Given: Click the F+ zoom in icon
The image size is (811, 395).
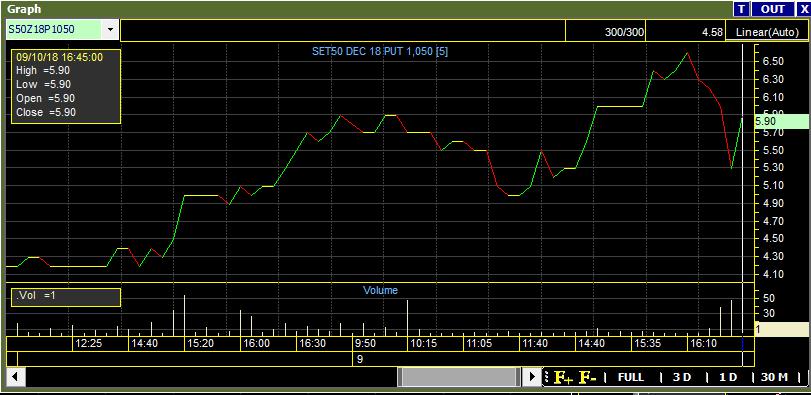Looking at the screenshot, I should click(x=563, y=377).
